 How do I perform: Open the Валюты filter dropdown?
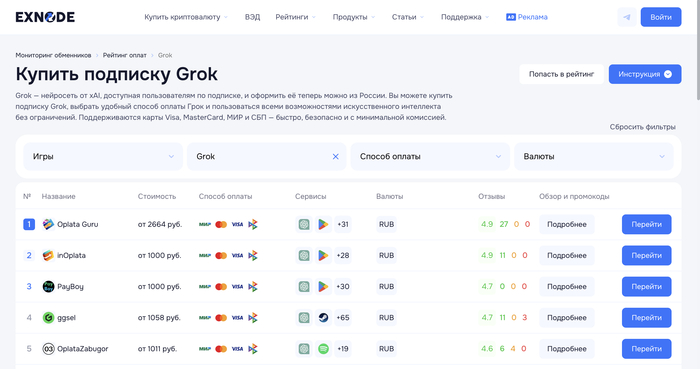pyautogui.click(x=594, y=157)
